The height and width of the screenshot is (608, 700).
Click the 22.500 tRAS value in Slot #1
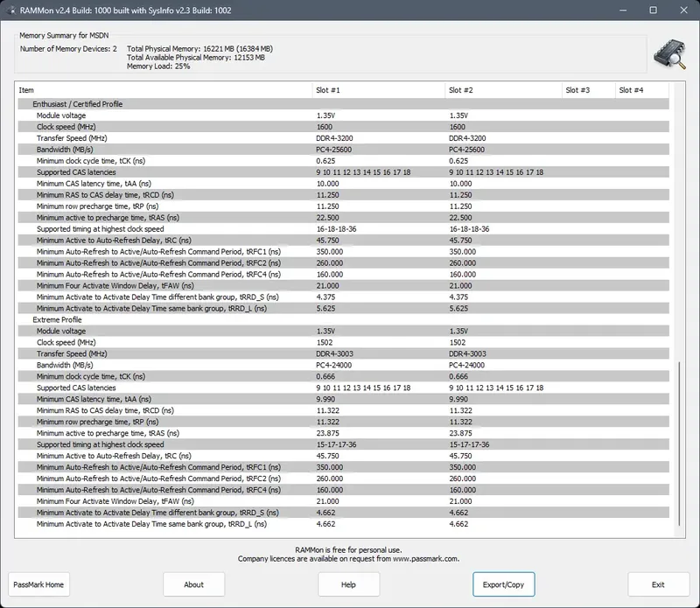coord(327,218)
